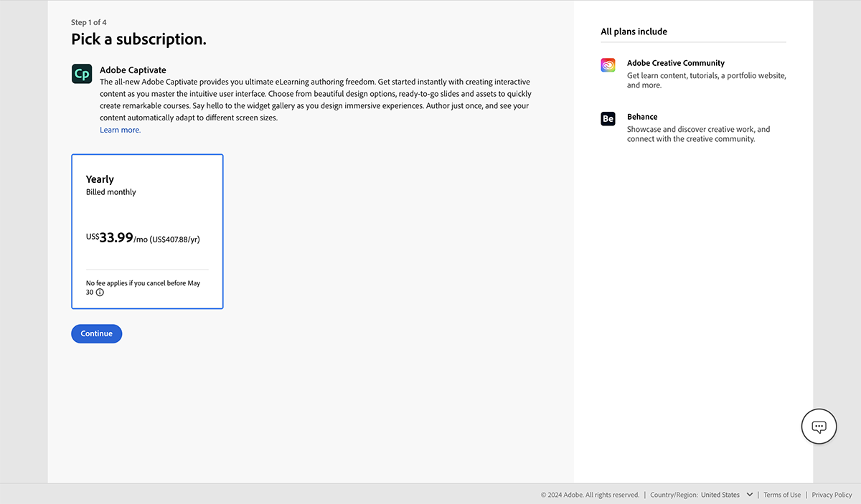Click the Adobe Captivate product title
The width and height of the screenshot is (861, 504).
pyautogui.click(x=133, y=70)
